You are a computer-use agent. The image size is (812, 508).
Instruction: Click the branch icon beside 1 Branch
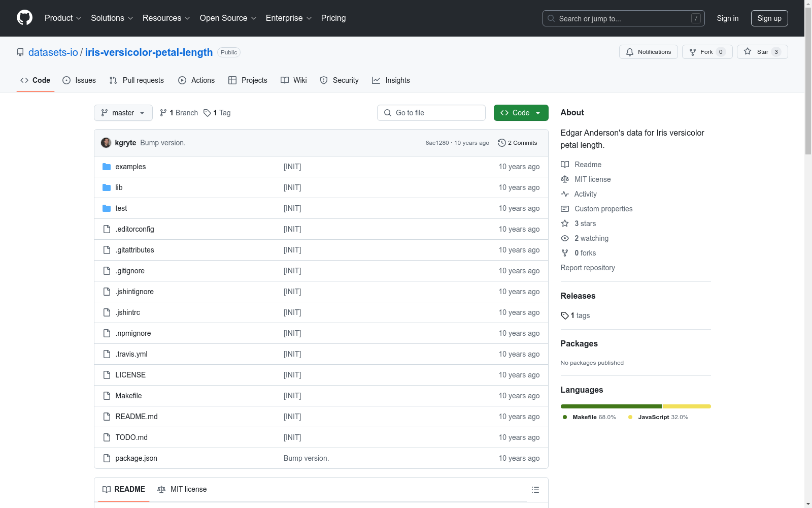(163, 113)
